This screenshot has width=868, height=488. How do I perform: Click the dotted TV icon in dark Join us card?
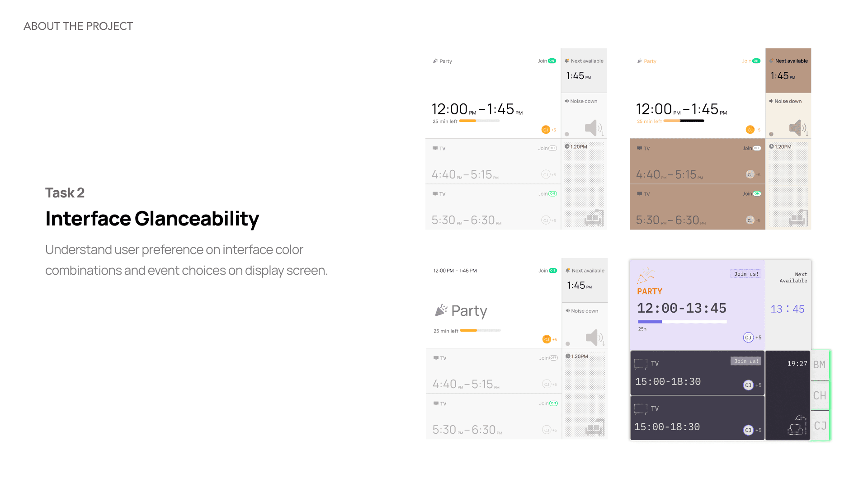[x=641, y=364]
